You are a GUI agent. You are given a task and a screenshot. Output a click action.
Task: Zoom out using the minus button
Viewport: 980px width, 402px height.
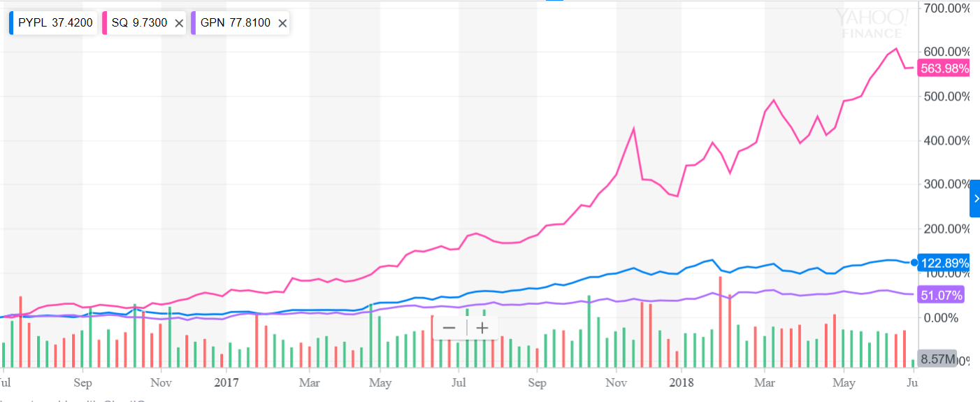pyautogui.click(x=449, y=327)
